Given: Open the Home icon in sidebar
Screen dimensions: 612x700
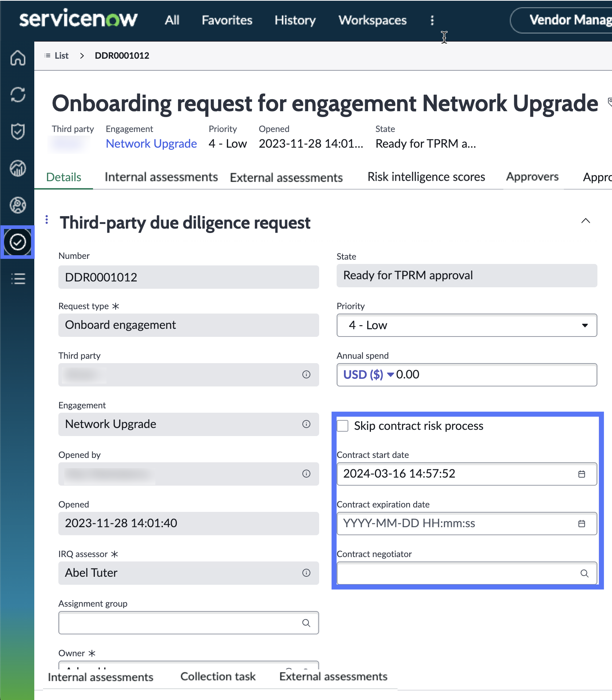Looking at the screenshot, I should click(x=18, y=58).
